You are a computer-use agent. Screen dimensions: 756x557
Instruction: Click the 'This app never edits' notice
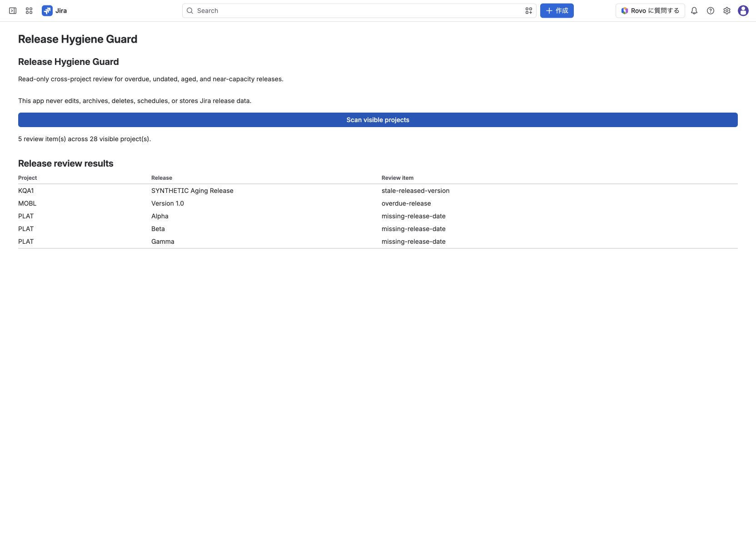pos(134,101)
